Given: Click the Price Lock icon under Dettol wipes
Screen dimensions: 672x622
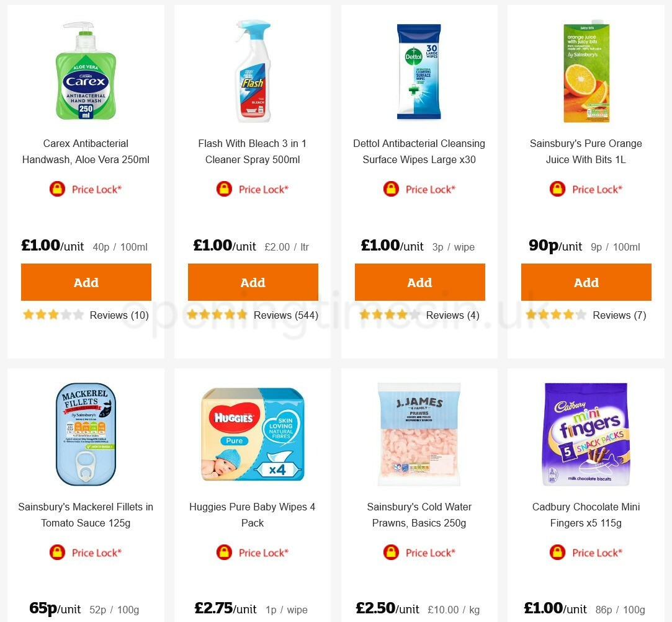Looking at the screenshot, I should (419, 189).
